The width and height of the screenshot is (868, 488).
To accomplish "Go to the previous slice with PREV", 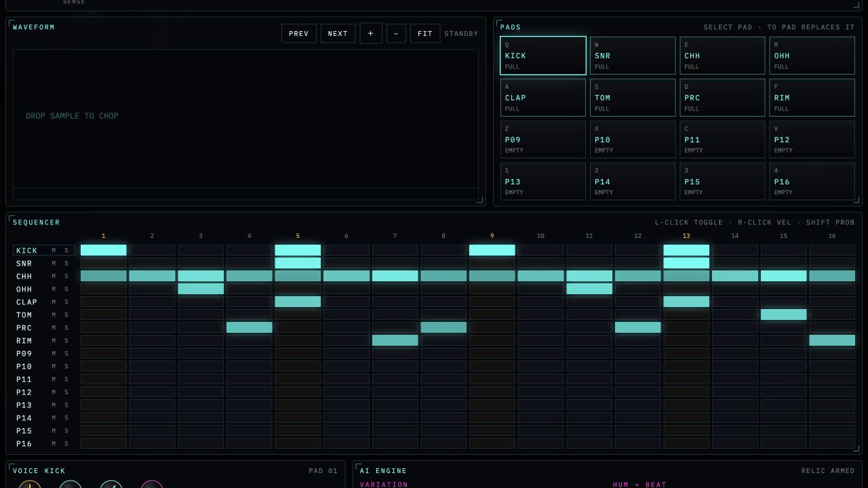I will (x=299, y=33).
